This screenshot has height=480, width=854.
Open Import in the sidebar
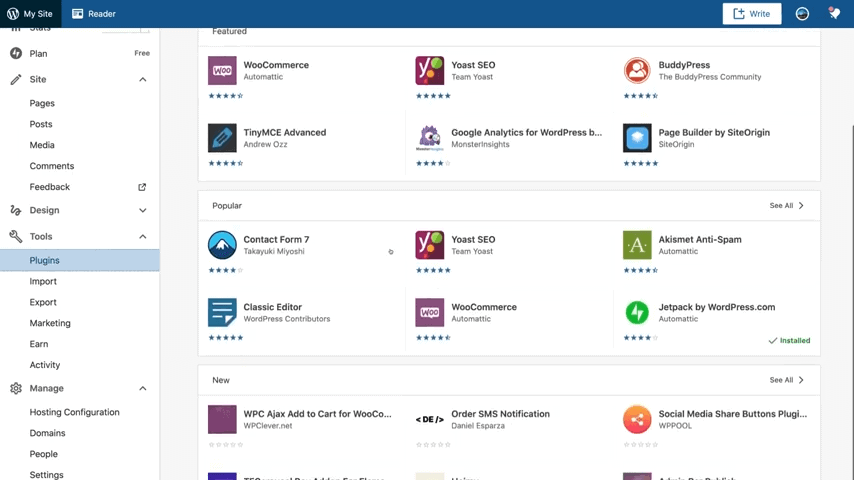43,281
